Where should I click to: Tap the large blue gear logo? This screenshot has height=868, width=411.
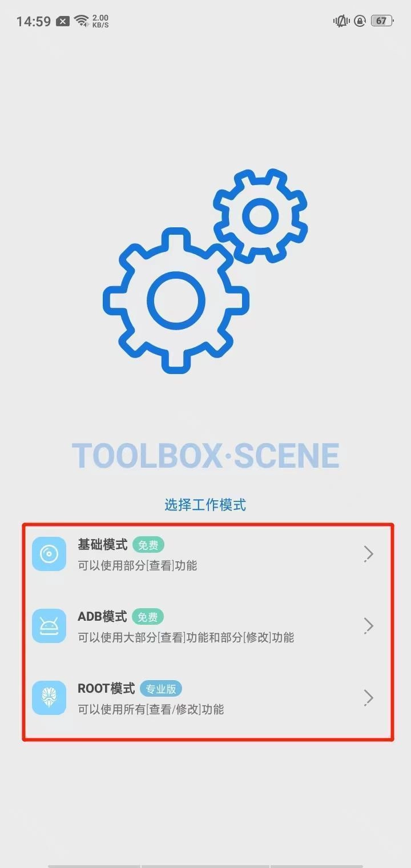(176, 300)
